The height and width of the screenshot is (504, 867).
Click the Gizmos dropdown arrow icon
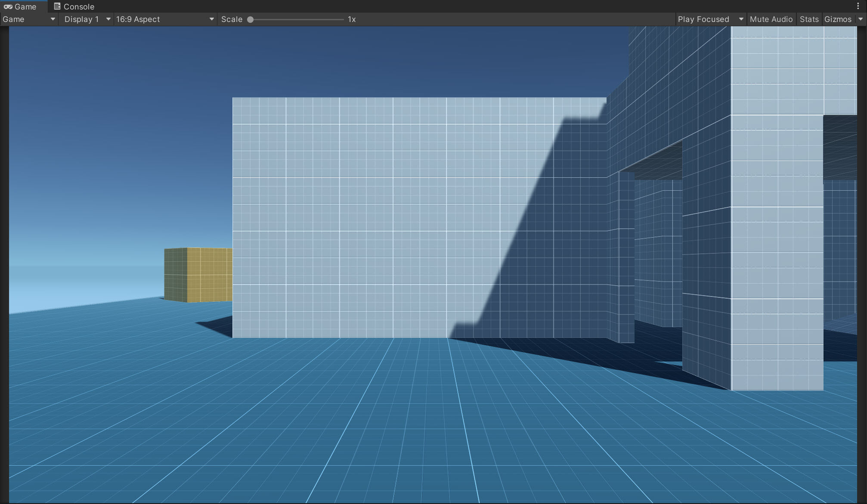(x=861, y=19)
